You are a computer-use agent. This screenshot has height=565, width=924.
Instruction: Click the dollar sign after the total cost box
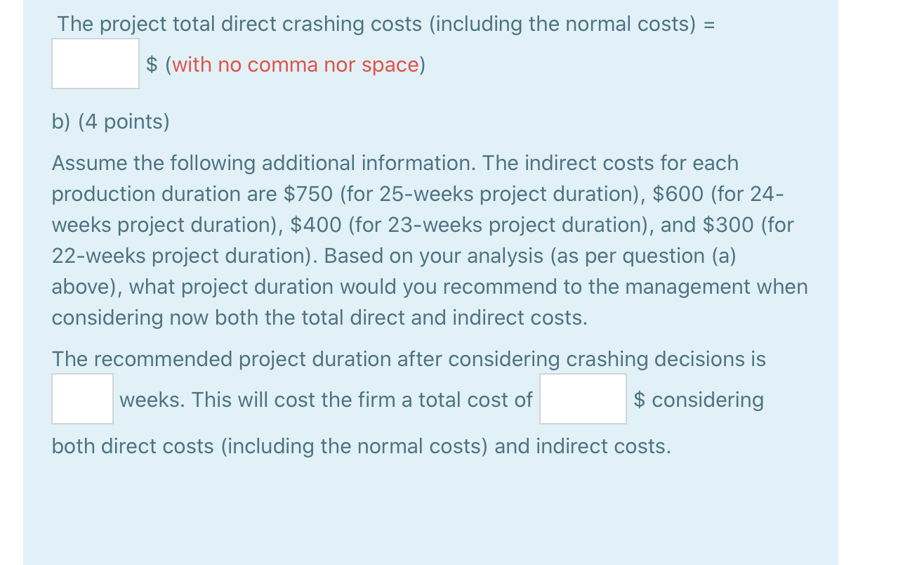coord(639,399)
